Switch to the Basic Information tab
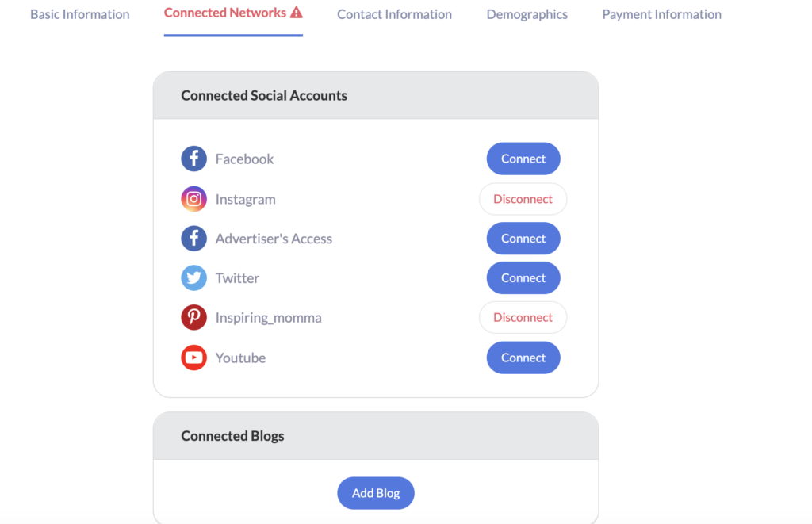Viewport: 812px width, 524px height. 80,14
